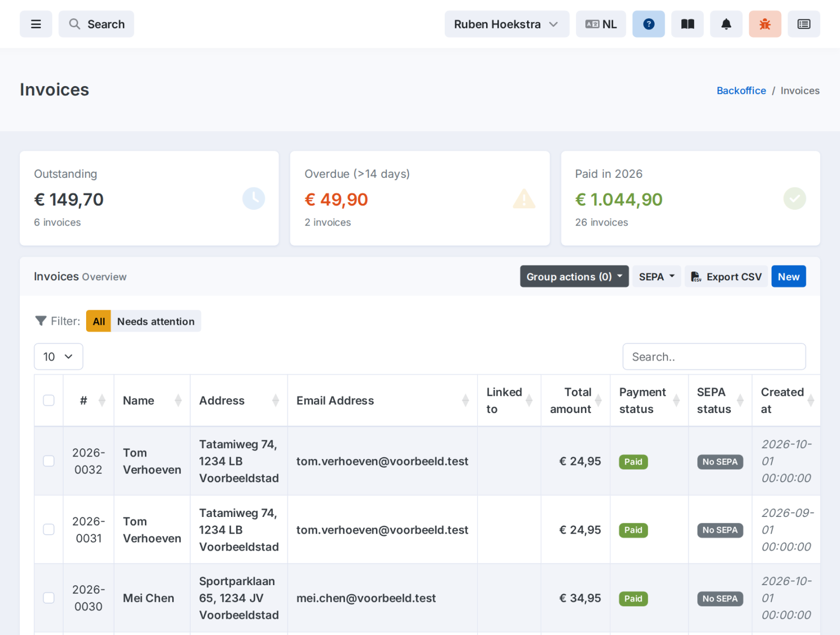Click € 34,95 amount for Mei Chen

pos(580,598)
